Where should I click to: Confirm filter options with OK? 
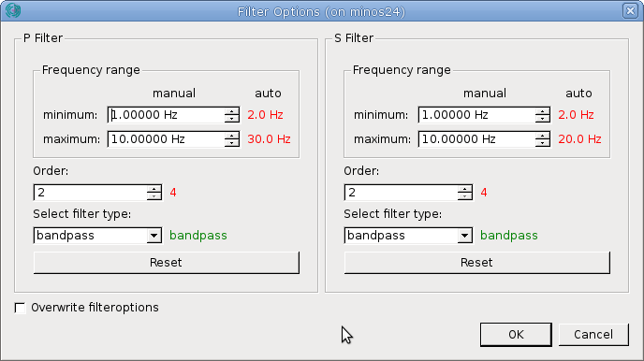tap(516, 334)
